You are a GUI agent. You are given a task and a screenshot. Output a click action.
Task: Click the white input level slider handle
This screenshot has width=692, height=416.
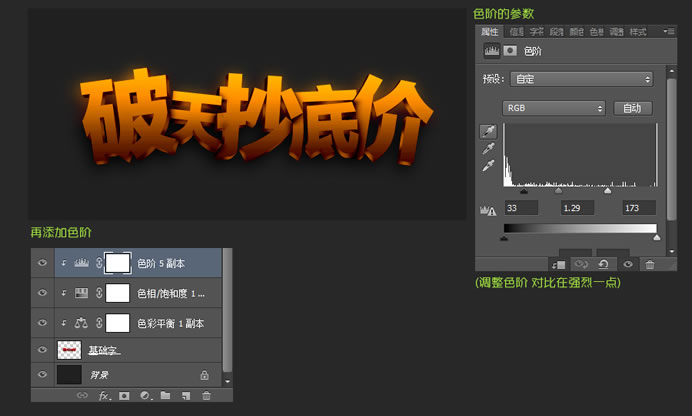click(x=608, y=191)
